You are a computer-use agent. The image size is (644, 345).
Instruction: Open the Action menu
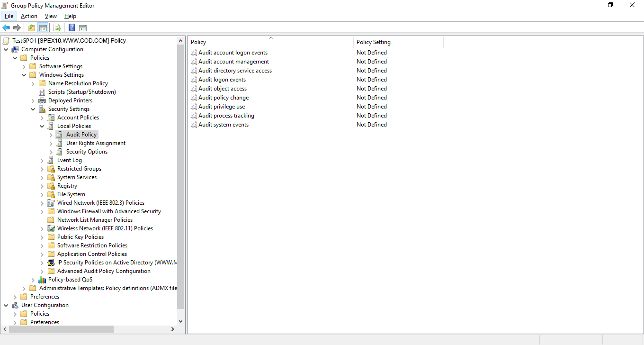tap(29, 16)
